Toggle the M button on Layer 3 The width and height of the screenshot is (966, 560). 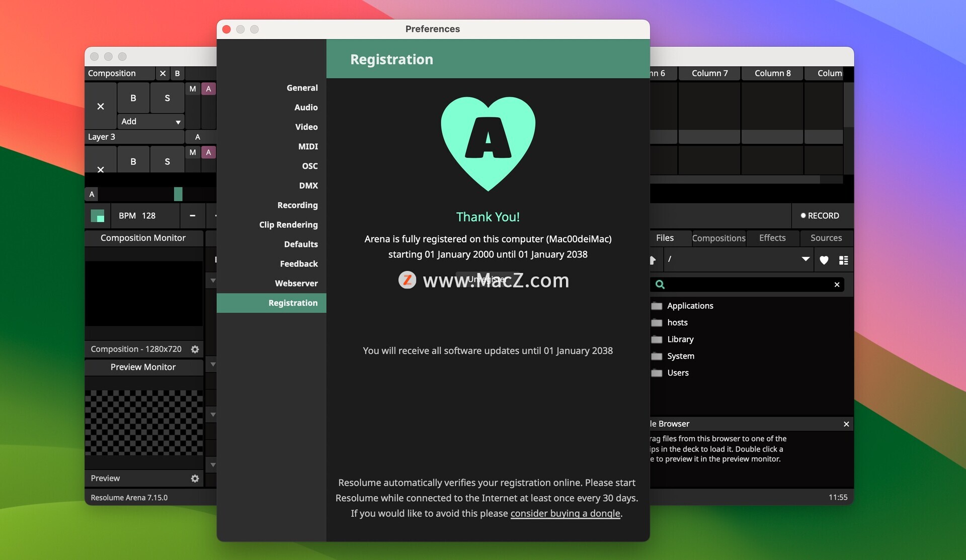coord(193,152)
